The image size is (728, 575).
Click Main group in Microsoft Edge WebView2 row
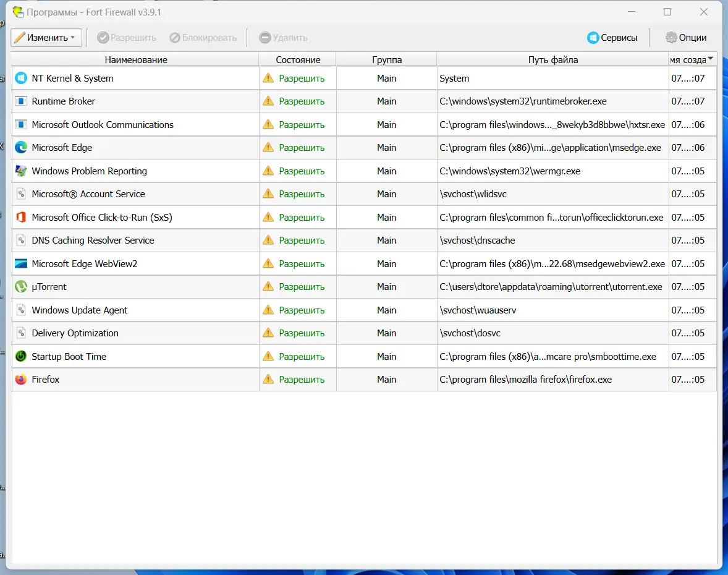[x=386, y=263]
